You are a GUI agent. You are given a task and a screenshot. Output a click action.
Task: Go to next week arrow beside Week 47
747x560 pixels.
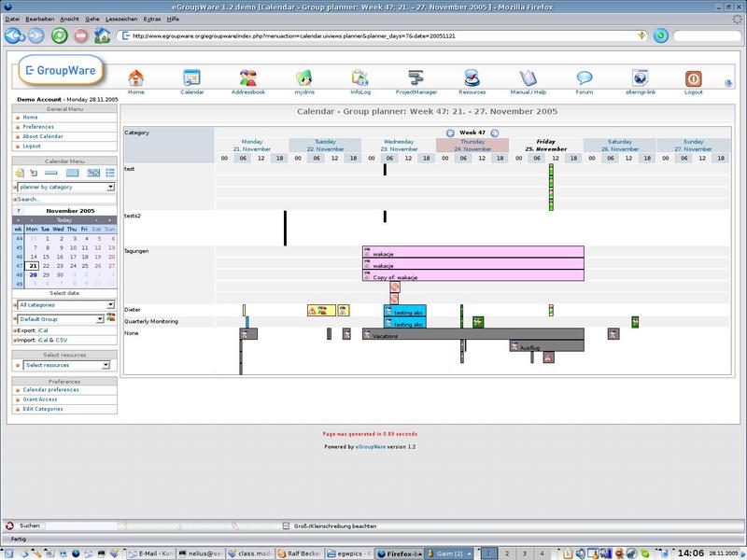pos(495,133)
